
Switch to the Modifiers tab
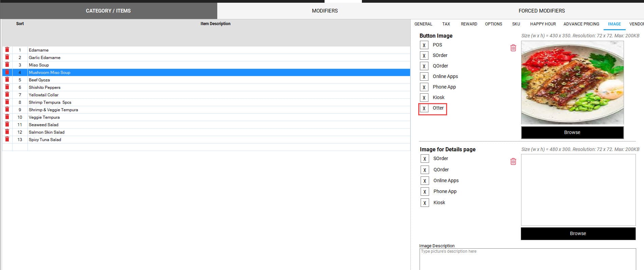(x=325, y=11)
